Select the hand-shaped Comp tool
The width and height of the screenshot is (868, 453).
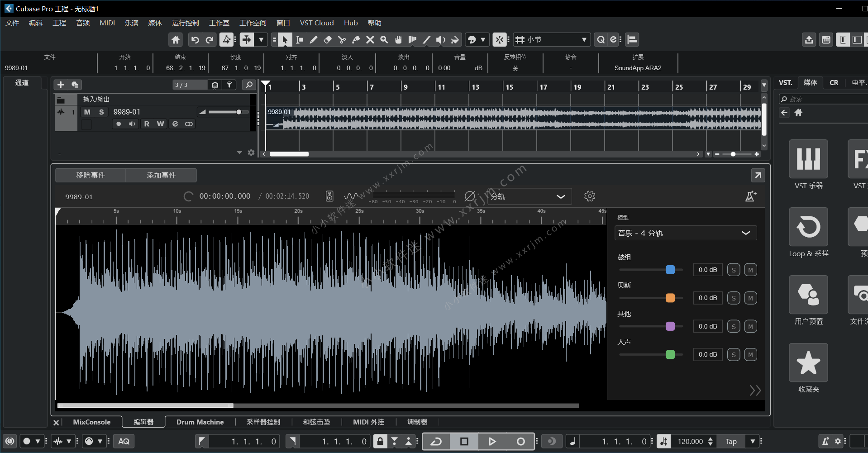point(398,40)
